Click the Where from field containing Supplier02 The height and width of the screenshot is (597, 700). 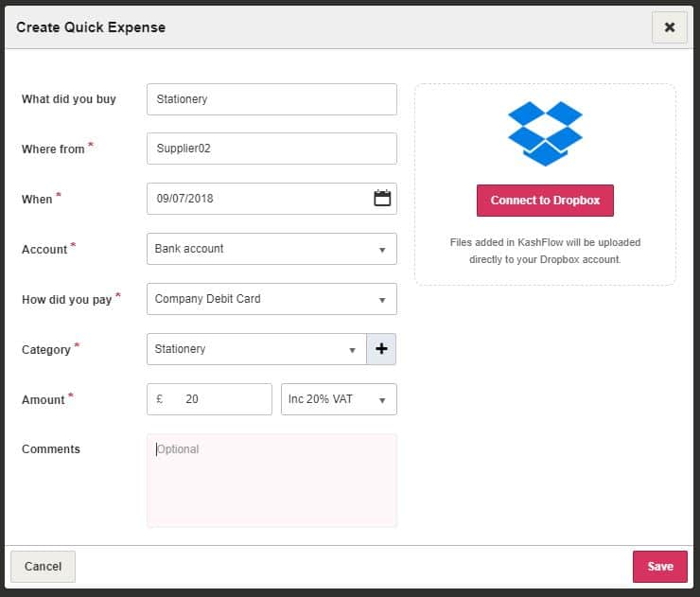271,149
